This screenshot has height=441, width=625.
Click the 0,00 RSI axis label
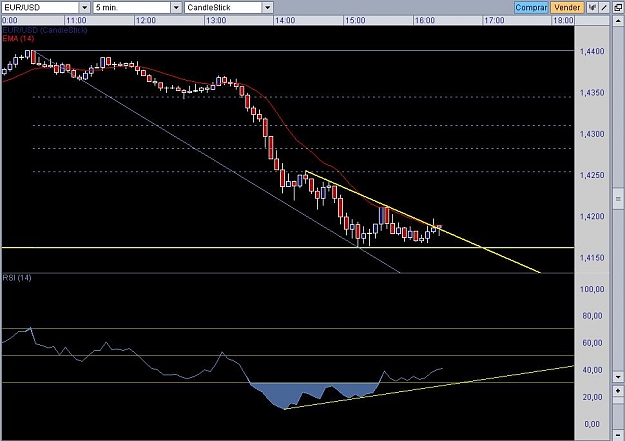coord(592,424)
